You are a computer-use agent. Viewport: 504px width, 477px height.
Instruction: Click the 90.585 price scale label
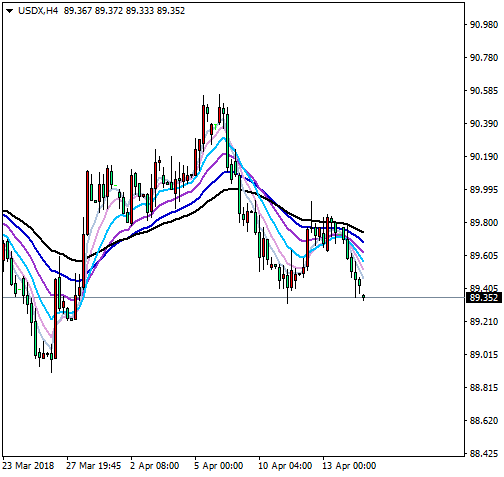[x=484, y=91]
